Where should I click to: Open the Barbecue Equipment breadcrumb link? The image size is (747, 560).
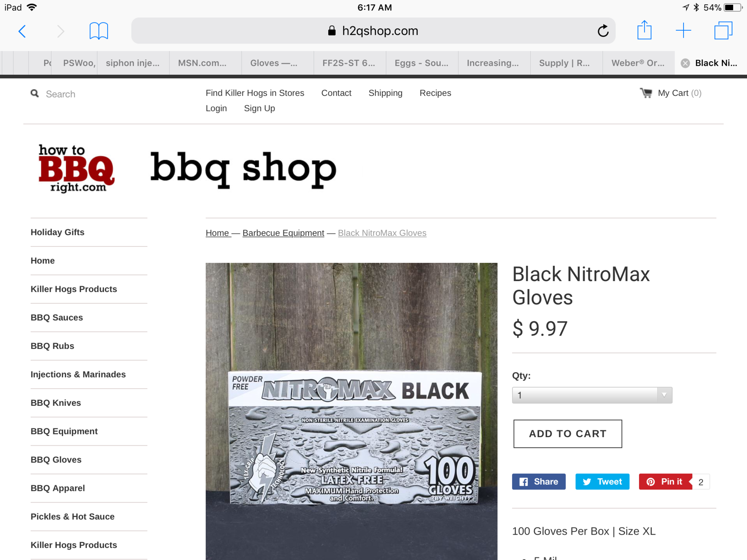pos(283,233)
